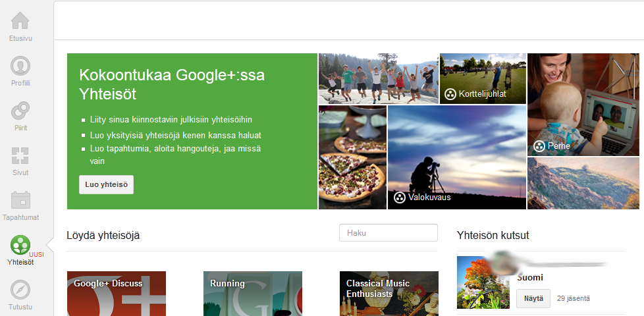This screenshot has width=644, height=316.
Task: Click the pizza photo tile
Action: pos(352,157)
